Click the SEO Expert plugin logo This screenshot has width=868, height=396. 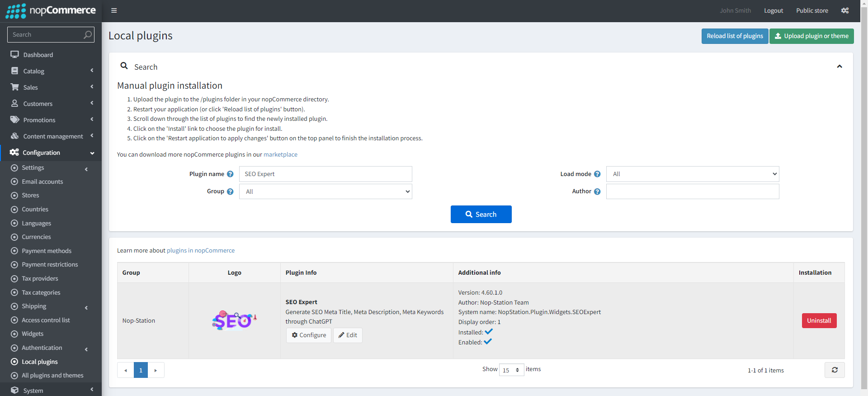coord(234,320)
